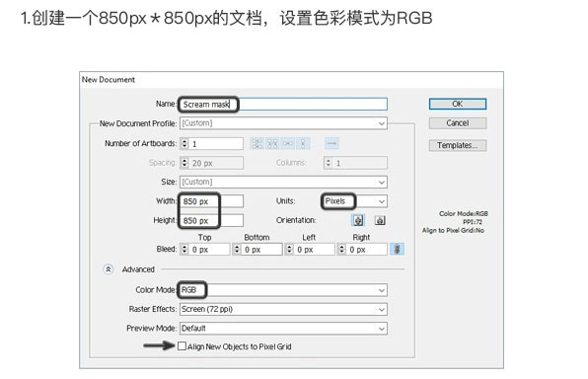Click the Top bleed value field
588x379 pixels.
click(209, 249)
